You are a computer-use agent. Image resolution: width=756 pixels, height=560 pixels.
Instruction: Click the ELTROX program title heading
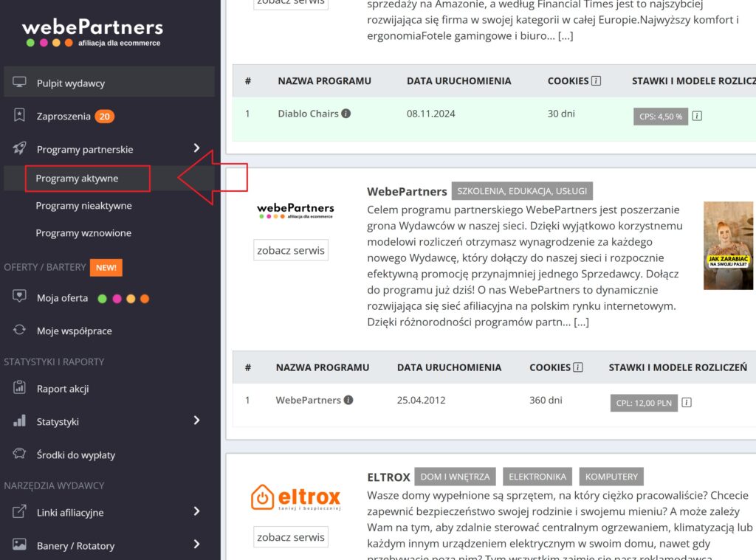pyautogui.click(x=388, y=477)
